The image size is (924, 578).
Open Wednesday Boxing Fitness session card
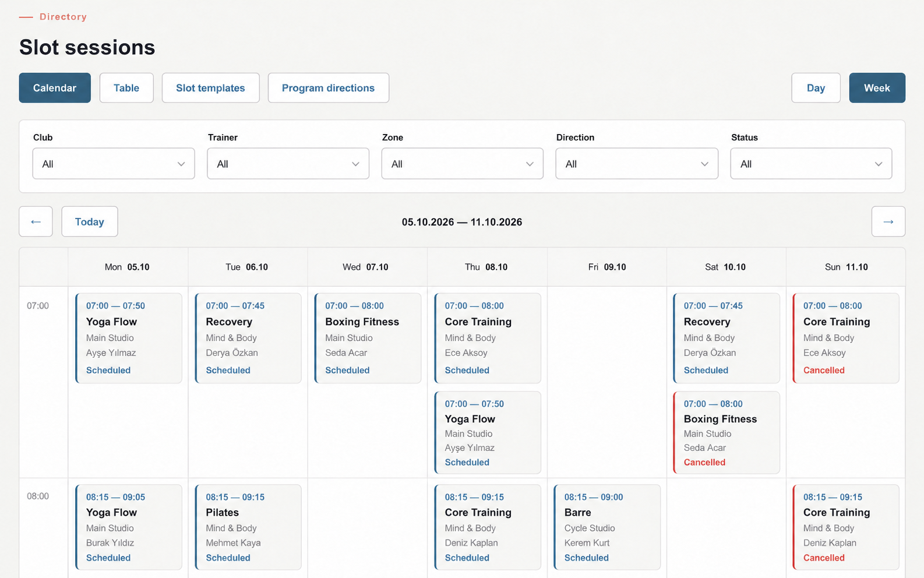(368, 338)
